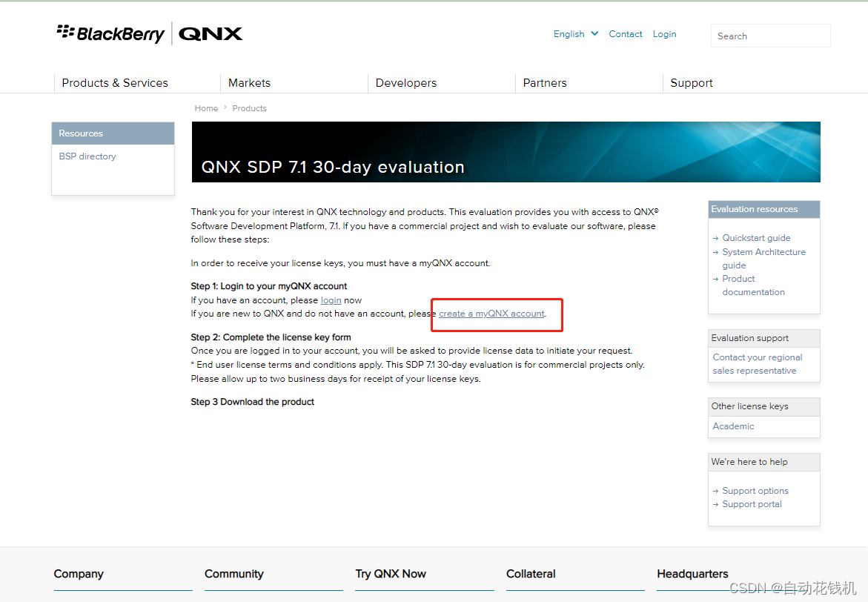Open the login link in Step 1

(331, 300)
